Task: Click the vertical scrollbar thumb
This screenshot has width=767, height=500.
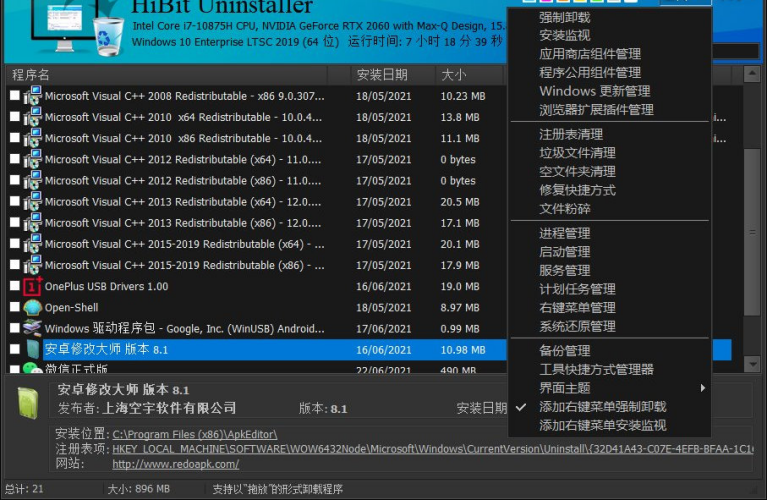Action: [751, 232]
